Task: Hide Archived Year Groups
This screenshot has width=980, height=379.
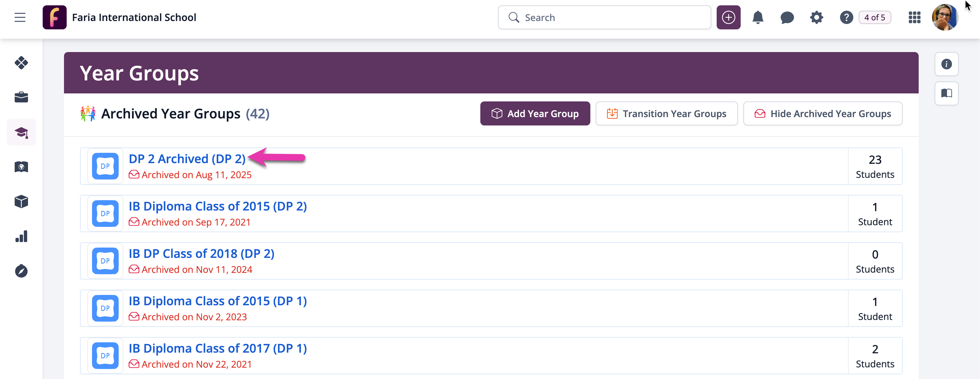Action: [x=823, y=113]
